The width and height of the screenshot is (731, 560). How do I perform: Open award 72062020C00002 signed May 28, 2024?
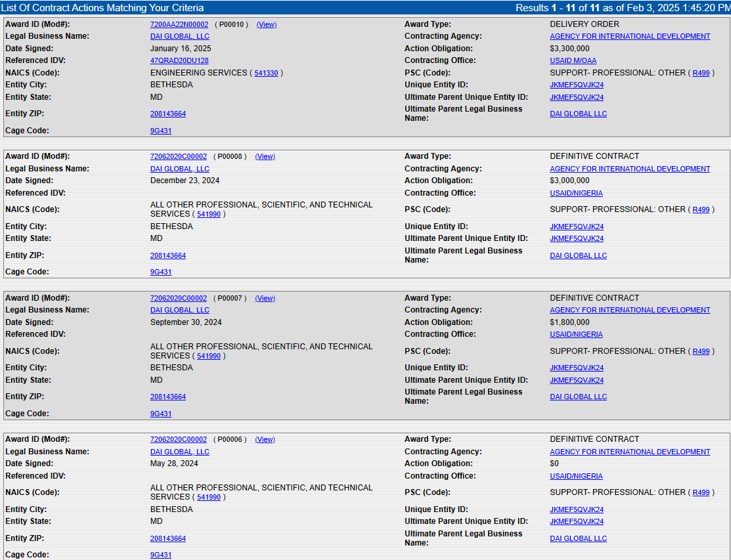pyautogui.click(x=178, y=439)
